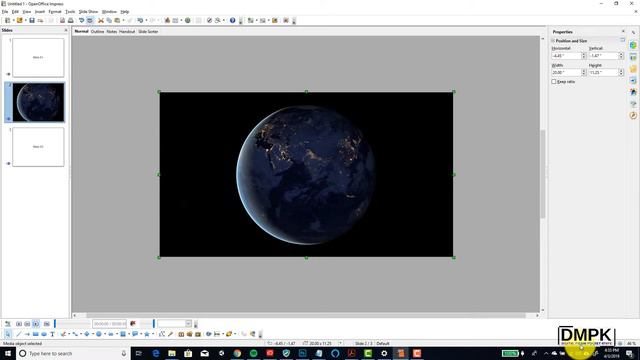The image size is (640, 360).
Task: Open Position and Size more options button
Action: (622, 40)
